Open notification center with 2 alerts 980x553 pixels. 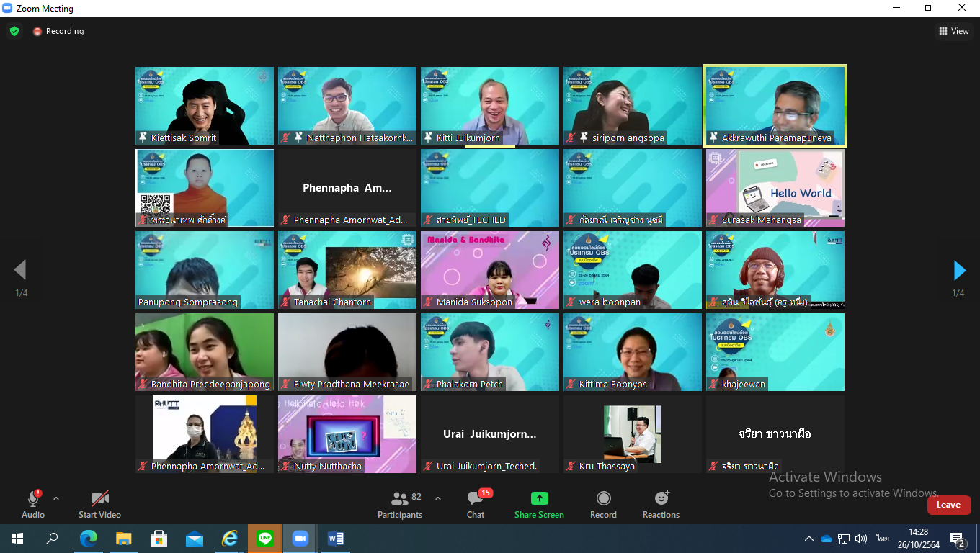tap(958, 539)
